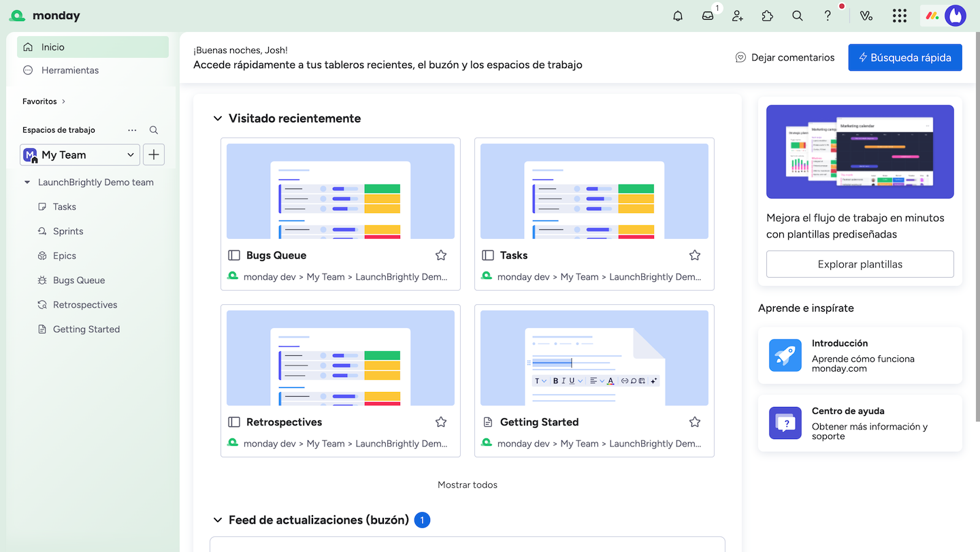
Task: Open Retrospectives in sidebar
Action: coord(85,305)
